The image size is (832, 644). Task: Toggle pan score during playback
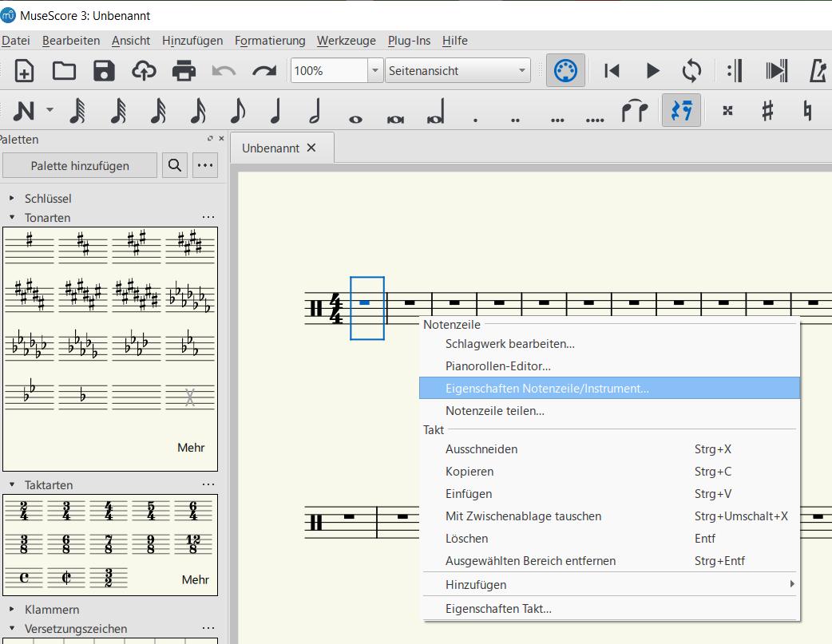(x=776, y=70)
